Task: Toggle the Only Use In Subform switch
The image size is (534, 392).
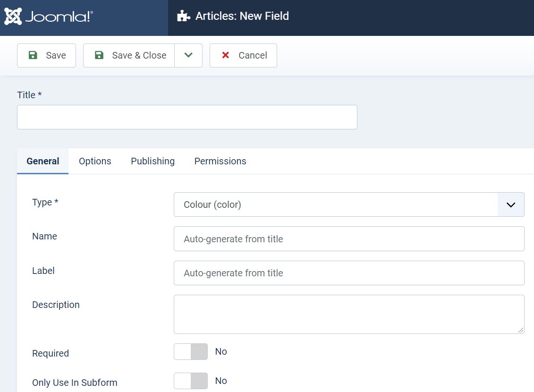Action: pyautogui.click(x=191, y=381)
